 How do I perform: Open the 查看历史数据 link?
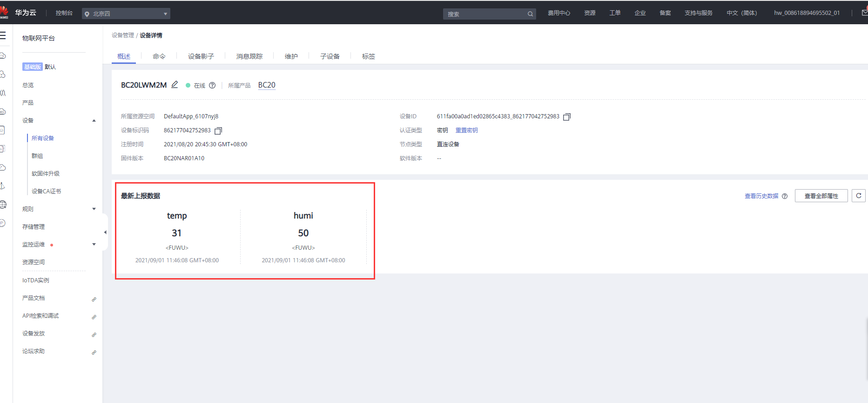click(x=761, y=196)
